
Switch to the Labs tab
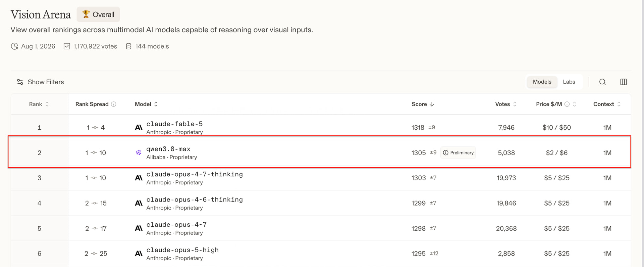[x=569, y=82]
